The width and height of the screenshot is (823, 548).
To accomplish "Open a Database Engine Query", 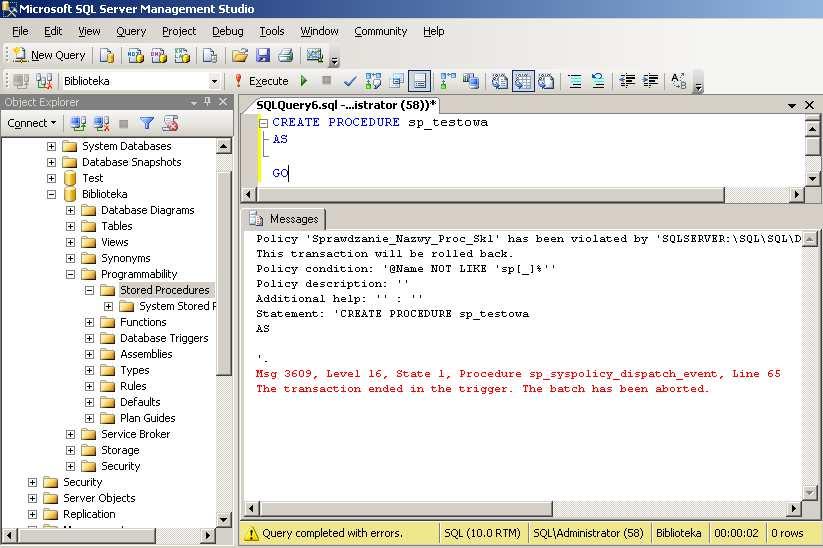I will (107, 55).
